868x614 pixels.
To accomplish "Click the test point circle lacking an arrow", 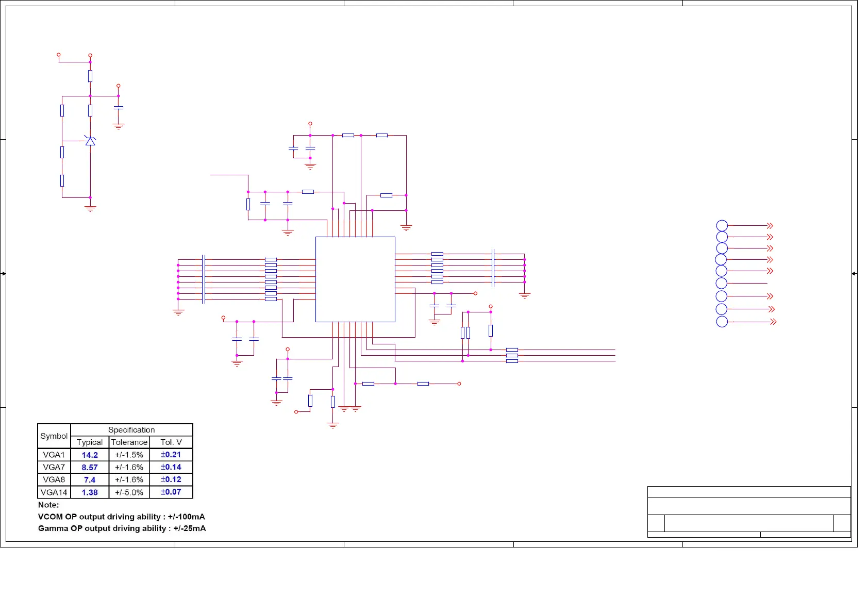I will tap(722, 283).
